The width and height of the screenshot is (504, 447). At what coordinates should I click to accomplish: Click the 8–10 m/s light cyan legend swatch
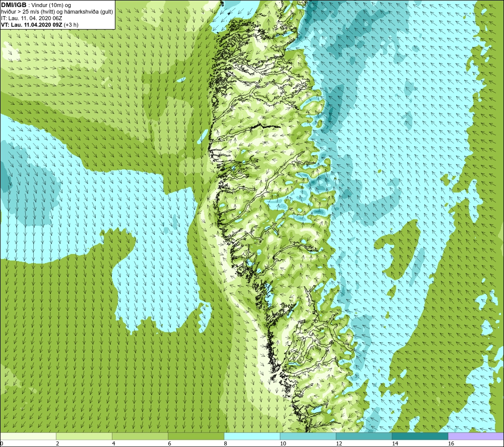pos(252,436)
